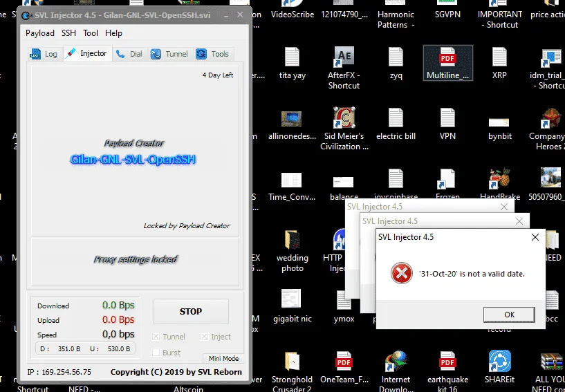565x392 pixels.
Task: Select the AfterFX Shortcut desktop icon
Action: pos(344,68)
